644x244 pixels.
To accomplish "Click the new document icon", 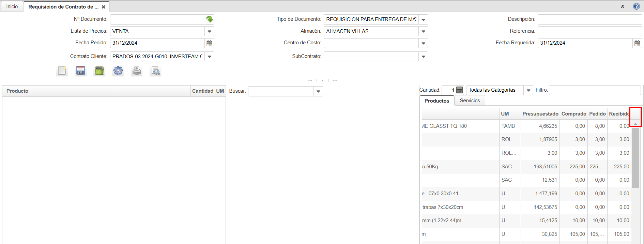I will [62, 71].
